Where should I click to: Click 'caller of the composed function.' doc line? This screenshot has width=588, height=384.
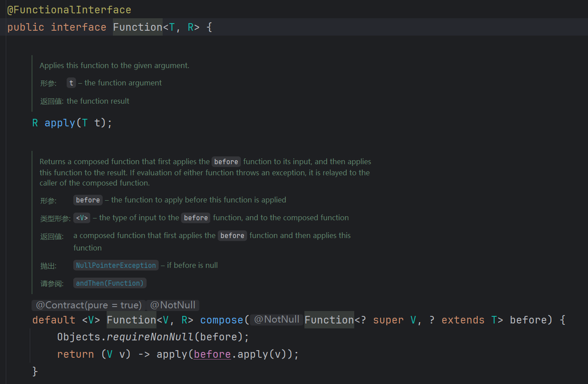(95, 183)
